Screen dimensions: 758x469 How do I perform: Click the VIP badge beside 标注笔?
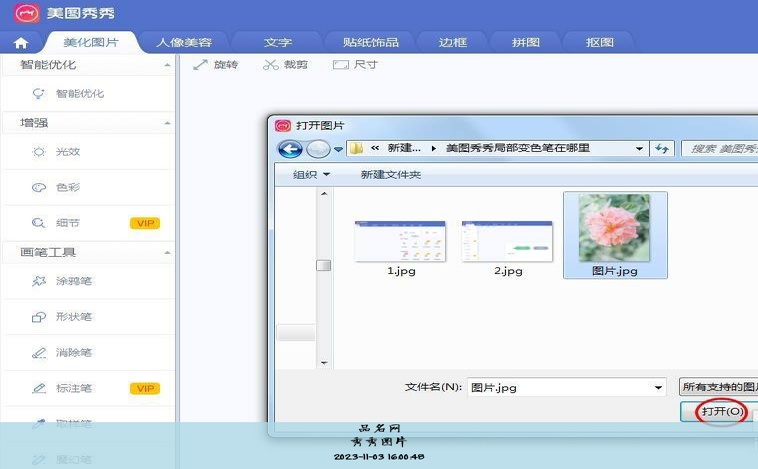click(145, 389)
